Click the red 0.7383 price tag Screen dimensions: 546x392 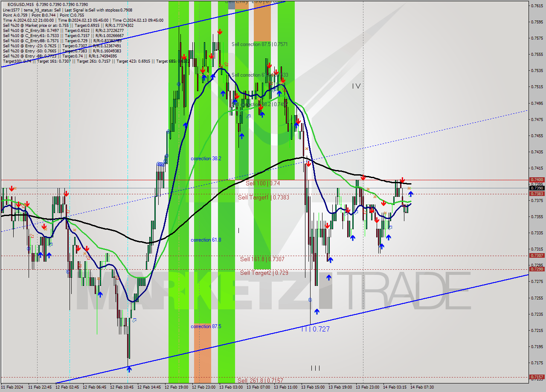[x=537, y=193]
